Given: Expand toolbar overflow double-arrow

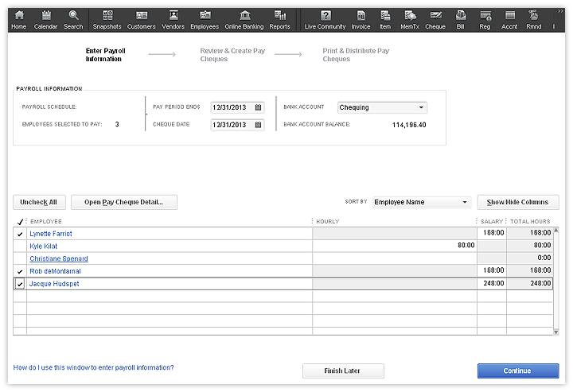Looking at the screenshot, I should coord(560,11).
